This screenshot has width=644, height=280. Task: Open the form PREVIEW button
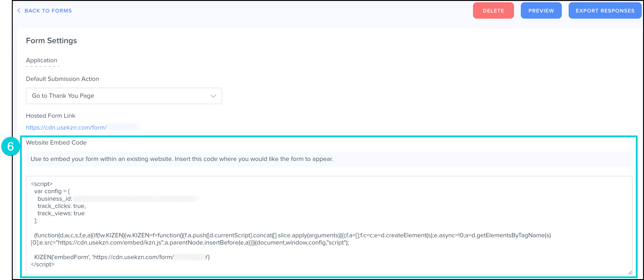point(541,11)
